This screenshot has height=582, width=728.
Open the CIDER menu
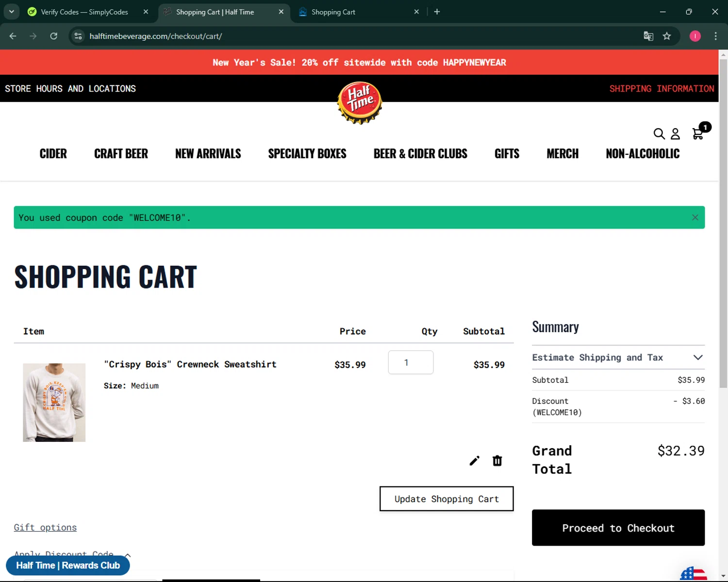[x=53, y=154]
